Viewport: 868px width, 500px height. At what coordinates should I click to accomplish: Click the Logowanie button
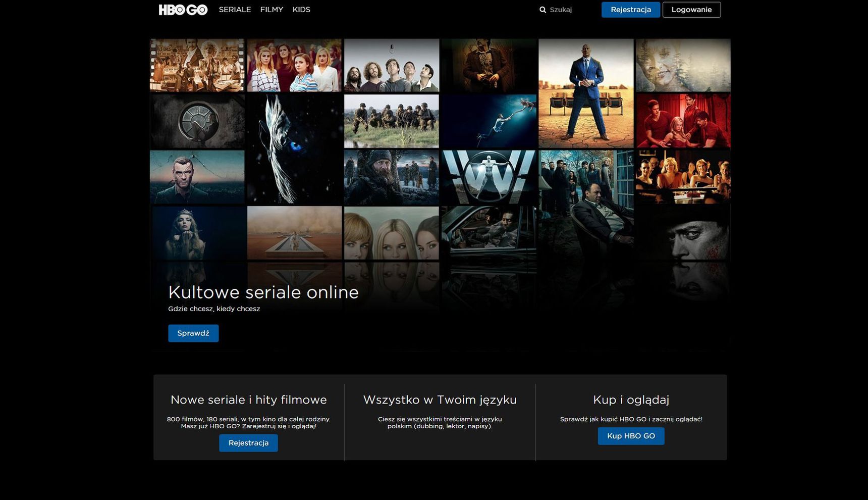(691, 10)
